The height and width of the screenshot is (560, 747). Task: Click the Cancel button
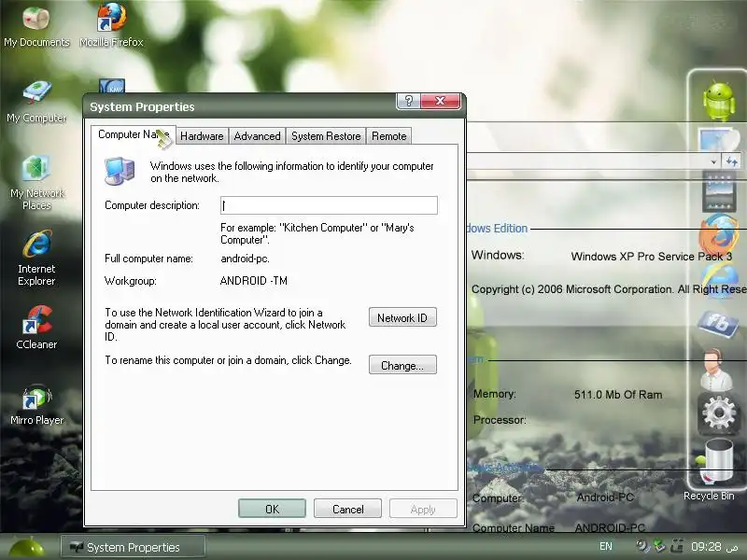347,509
